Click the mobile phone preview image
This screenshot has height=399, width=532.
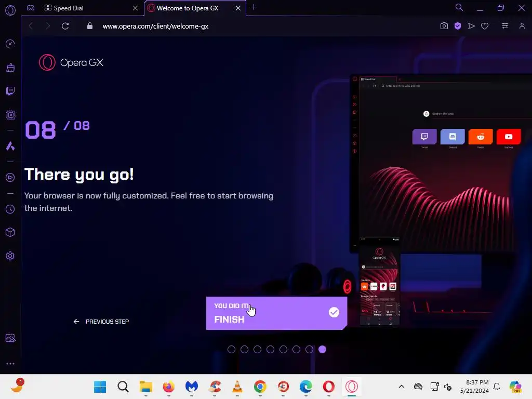coord(379,282)
